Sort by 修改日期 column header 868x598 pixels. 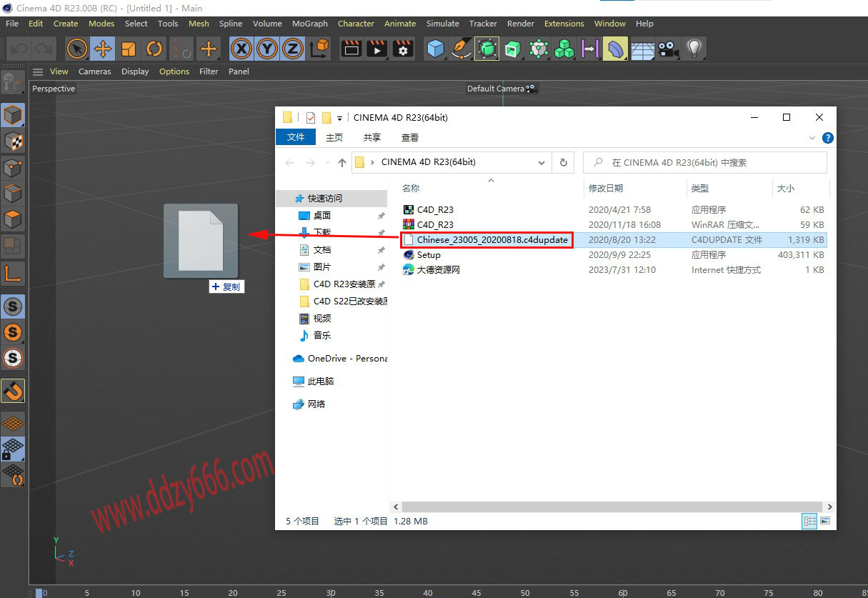click(606, 188)
